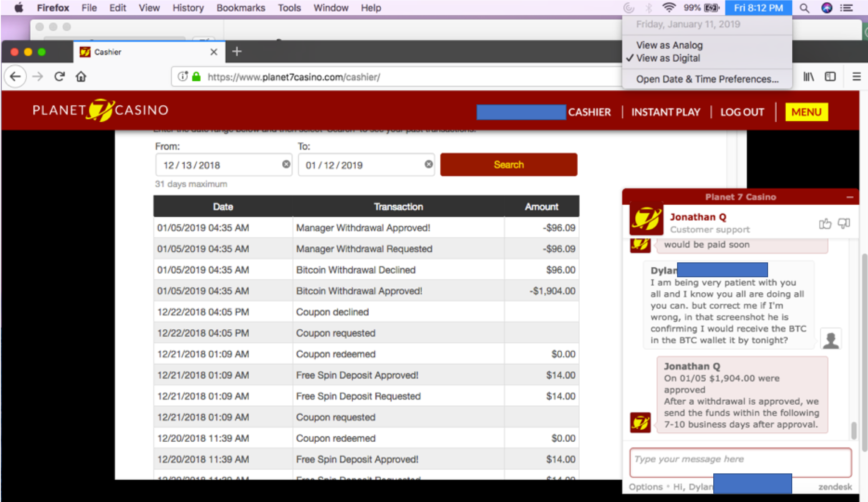Close the Cashier tab

[x=214, y=52]
